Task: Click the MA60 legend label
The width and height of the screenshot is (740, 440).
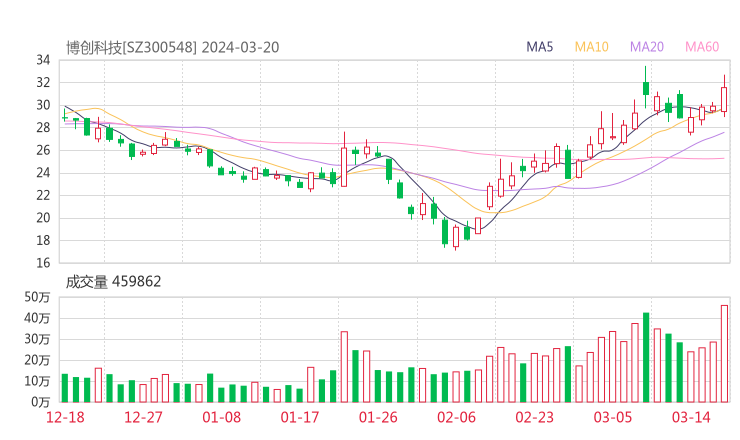Action: tap(702, 47)
